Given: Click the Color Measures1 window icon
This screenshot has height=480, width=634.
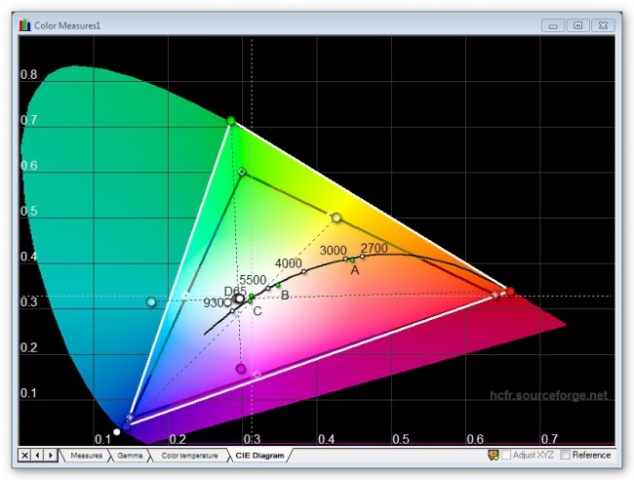Looking at the screenshot, I should tap(25, 25).
